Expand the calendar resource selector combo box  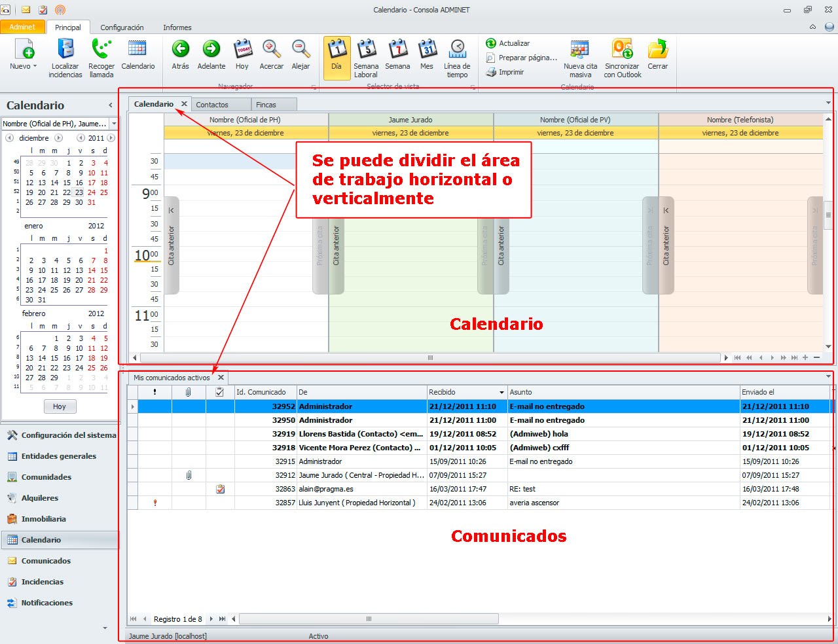pyautogui.click(x=114, y=124)
